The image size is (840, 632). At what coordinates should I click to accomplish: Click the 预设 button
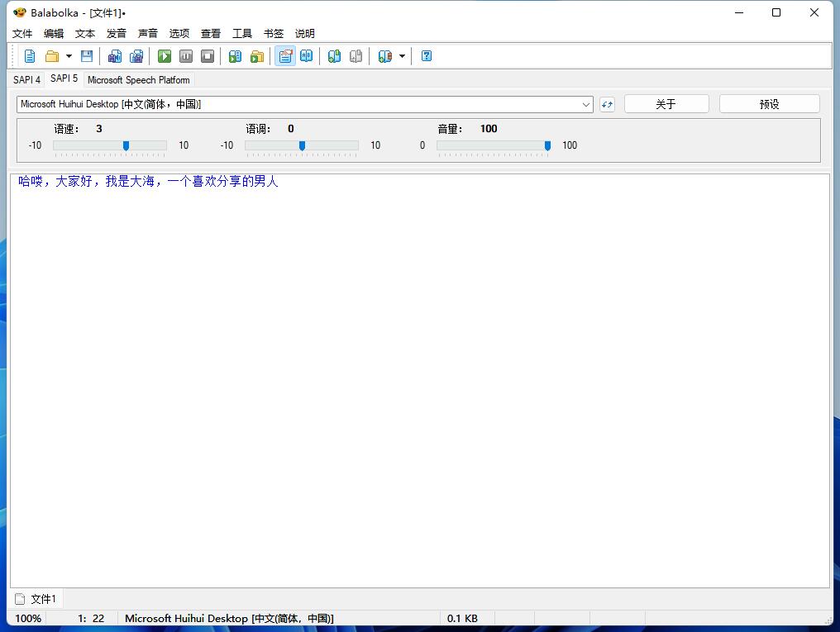pos(769,104)
